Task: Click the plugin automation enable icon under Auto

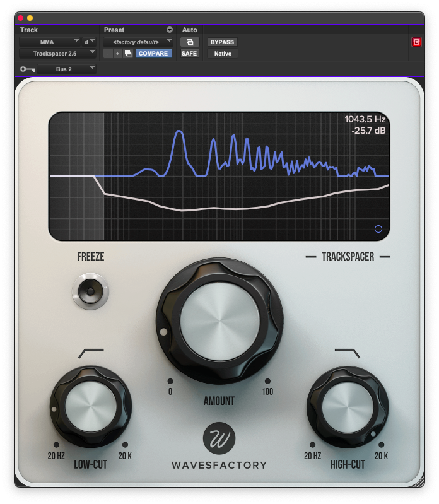Action: click(190, 42)
